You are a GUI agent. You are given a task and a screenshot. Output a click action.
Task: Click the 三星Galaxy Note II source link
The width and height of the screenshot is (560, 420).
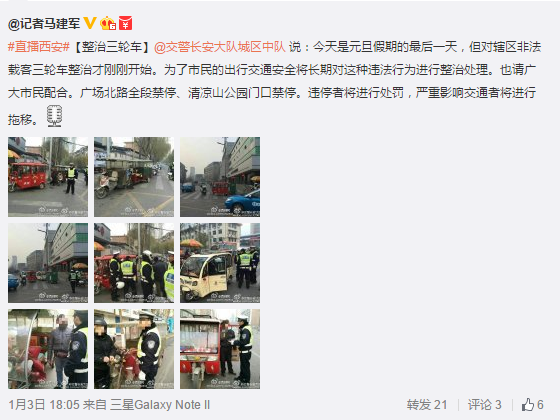pyautogui.click(x=160, y=405)
